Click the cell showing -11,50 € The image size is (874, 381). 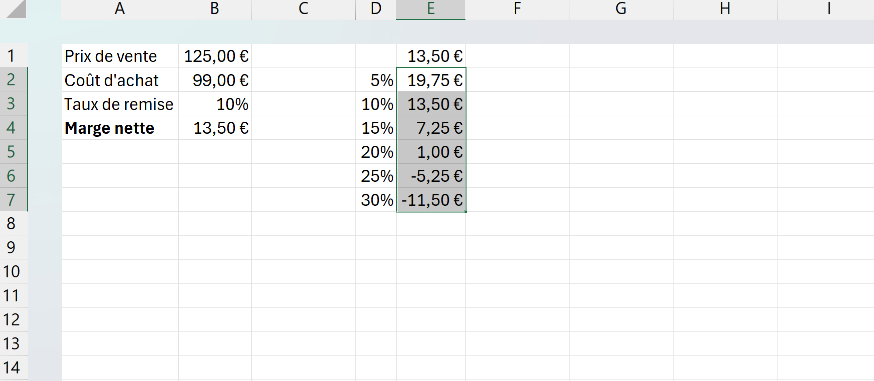point(431,200)
